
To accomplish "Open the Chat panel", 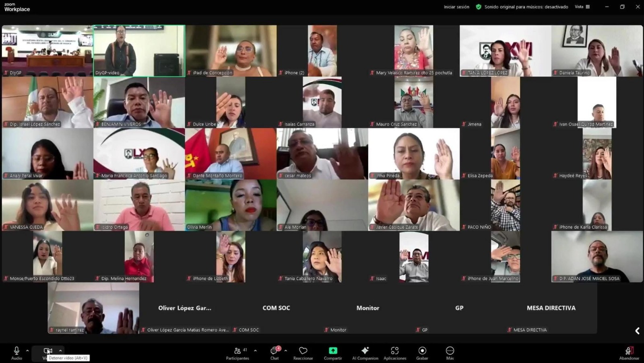I will click(275, 353).
